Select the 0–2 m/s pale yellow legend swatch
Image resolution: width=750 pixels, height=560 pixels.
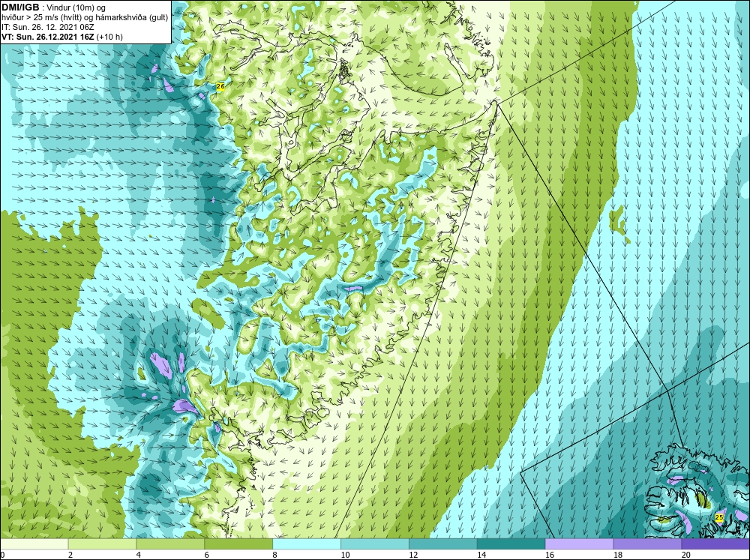(x=34, y=544)
